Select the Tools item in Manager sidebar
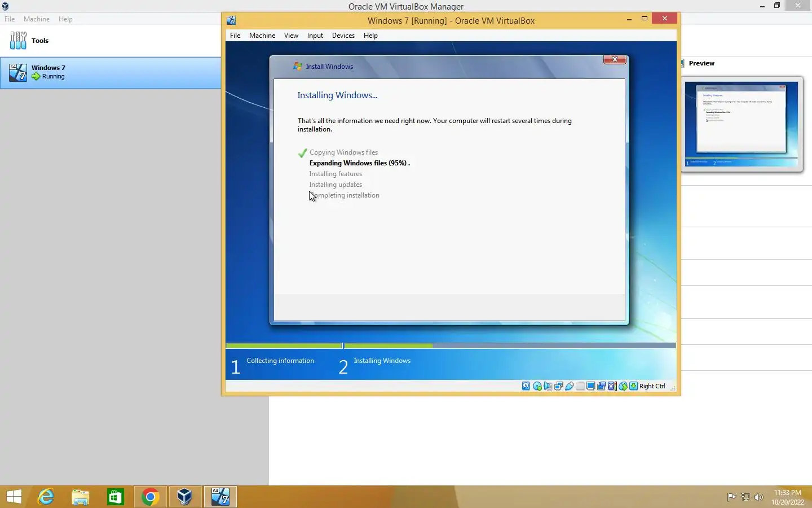Viewport: 812px width, 508px height. point(111,41)
